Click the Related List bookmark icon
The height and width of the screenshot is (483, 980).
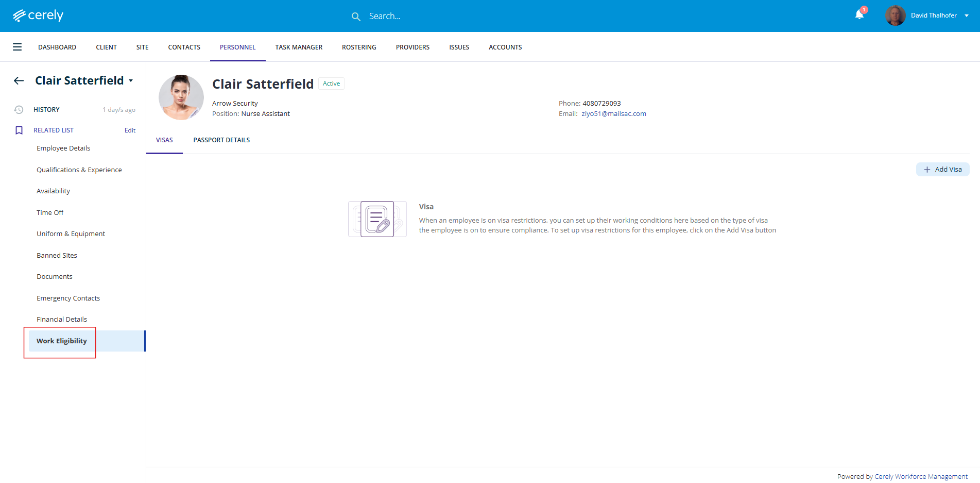19,130
